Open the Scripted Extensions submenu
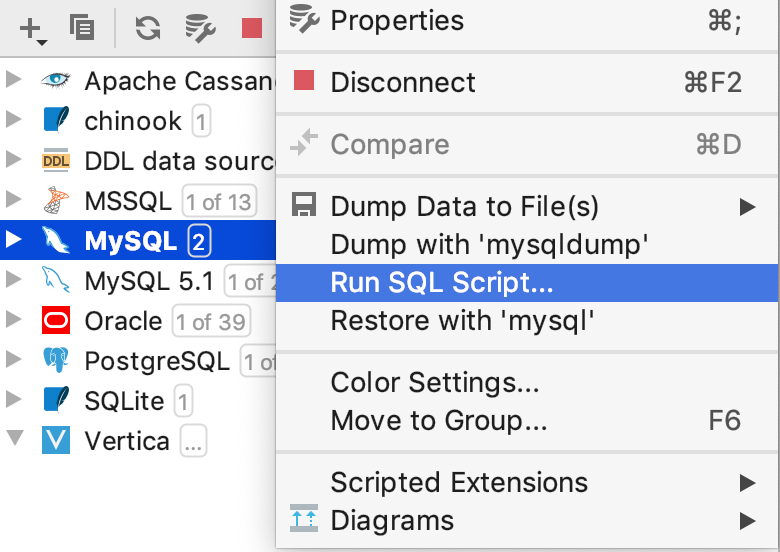This screenshot has width=780, height=552. pyautogui.click(x=458, y=483)
